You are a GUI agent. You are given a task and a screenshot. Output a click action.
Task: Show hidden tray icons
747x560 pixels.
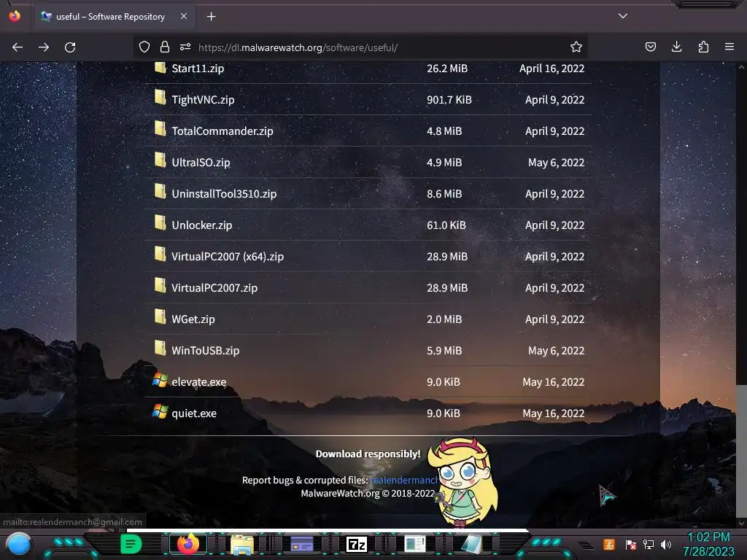click(587, 545)
